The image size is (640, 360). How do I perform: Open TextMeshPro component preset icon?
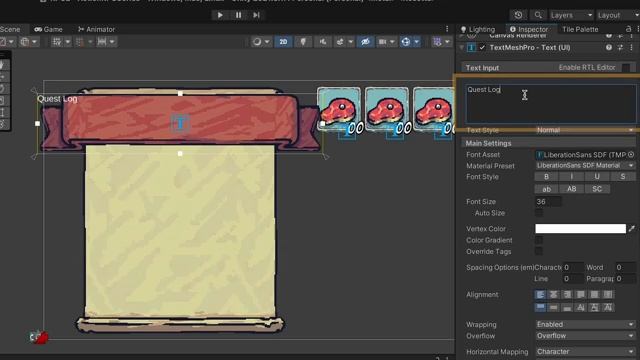tap(620, 47)
